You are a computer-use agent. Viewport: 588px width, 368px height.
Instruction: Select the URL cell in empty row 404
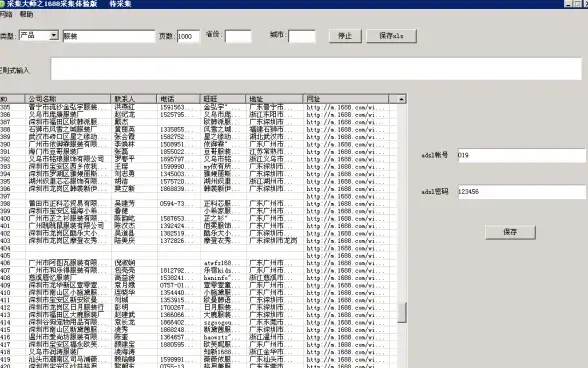pos(345,248)
